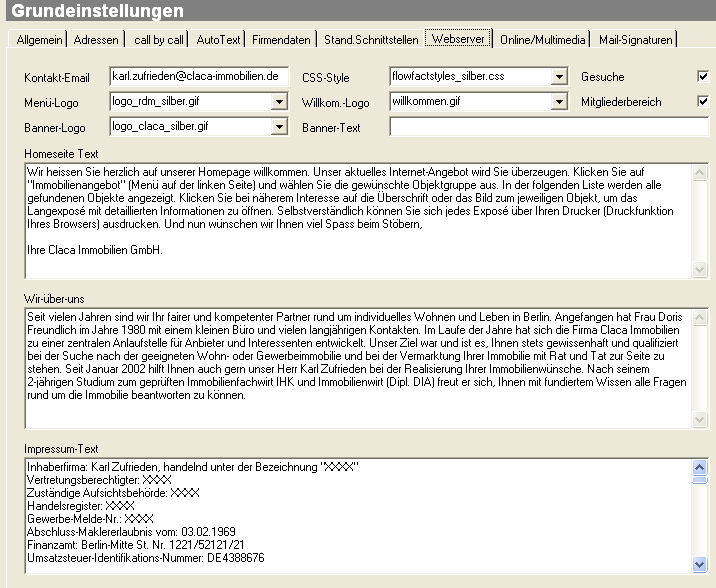Click the 'Abschluss-Maklererlaubnis vom: 03.02.1969' line
716x588 pixels.
coord(131,532)
